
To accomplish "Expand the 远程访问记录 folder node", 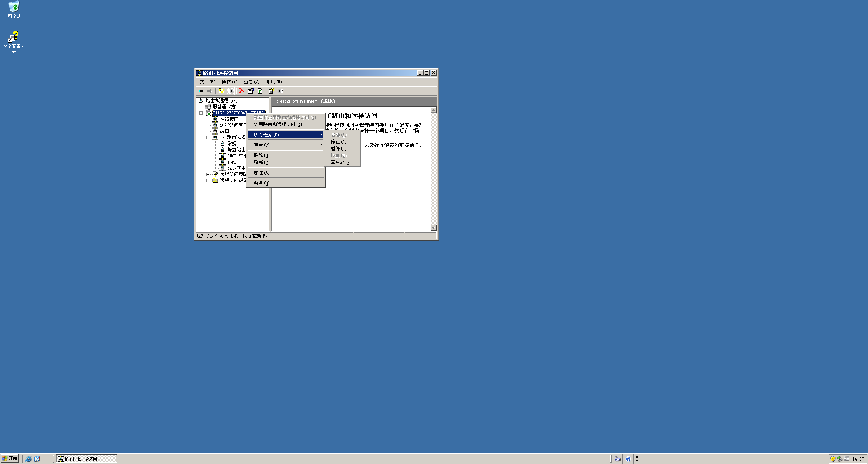I will click(208, 181).
